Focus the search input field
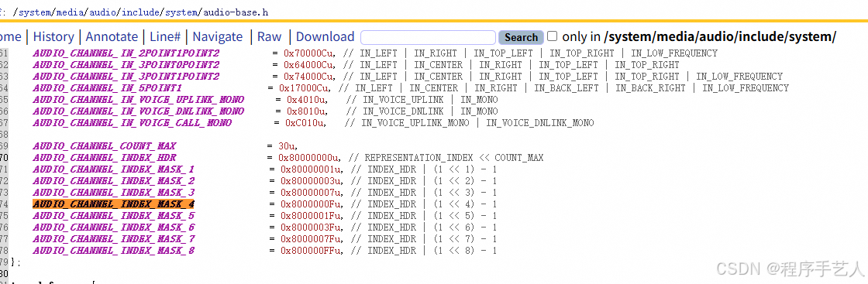 pyautogui.click(x=428, y=37)
